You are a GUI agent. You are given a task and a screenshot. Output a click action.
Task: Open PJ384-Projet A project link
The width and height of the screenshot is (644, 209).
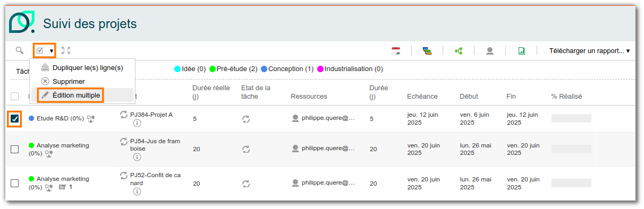(151, 115)
